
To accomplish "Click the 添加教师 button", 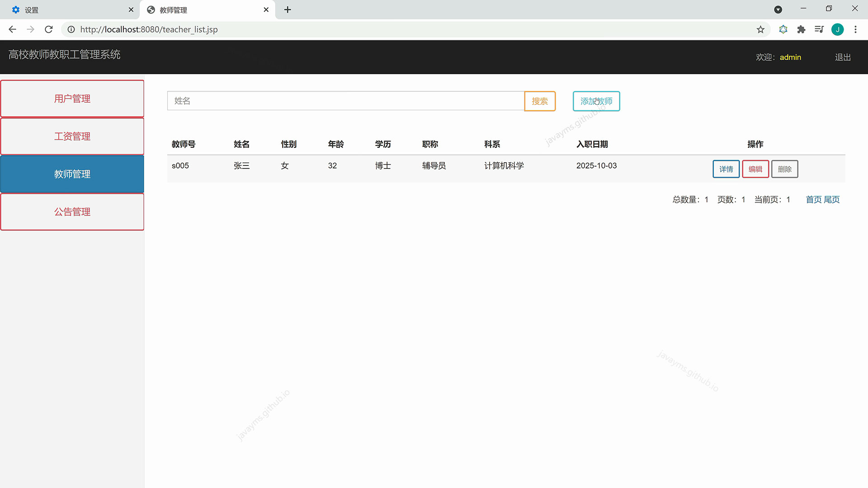I will tap(596, 101).
